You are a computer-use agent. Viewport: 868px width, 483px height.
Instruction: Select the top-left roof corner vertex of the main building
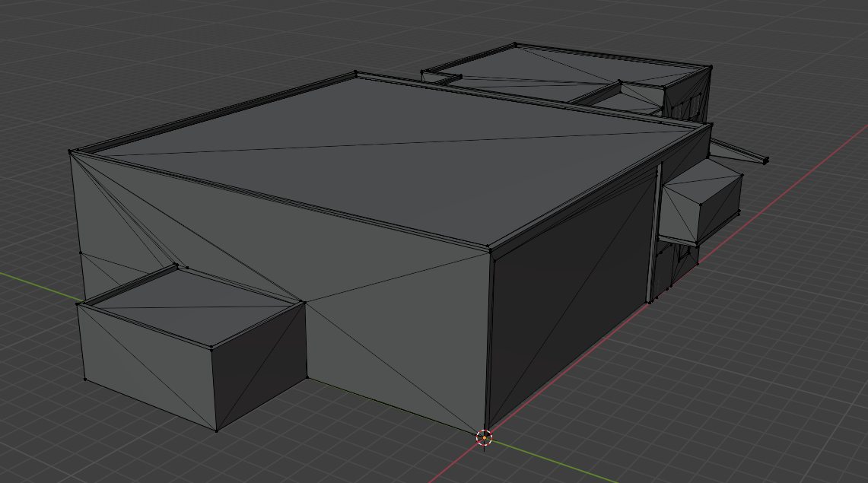[x=70, y=151]
